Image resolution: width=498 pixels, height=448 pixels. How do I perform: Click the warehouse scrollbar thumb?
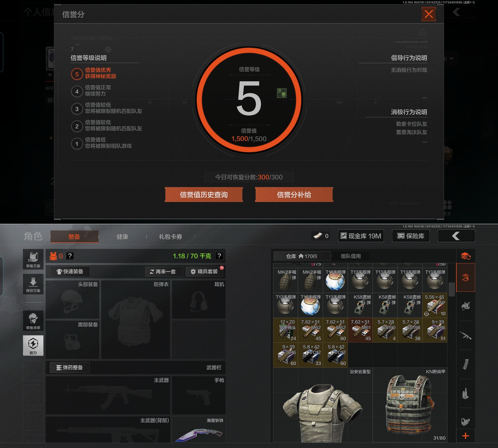452,290
